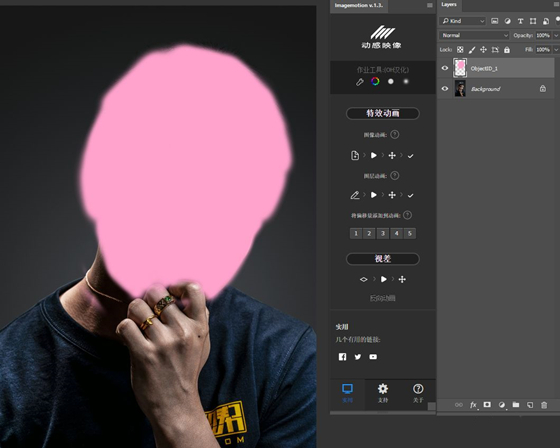Open the Facebook link
The width and height of the screenshot is (560, 448).
coord(342,357)
